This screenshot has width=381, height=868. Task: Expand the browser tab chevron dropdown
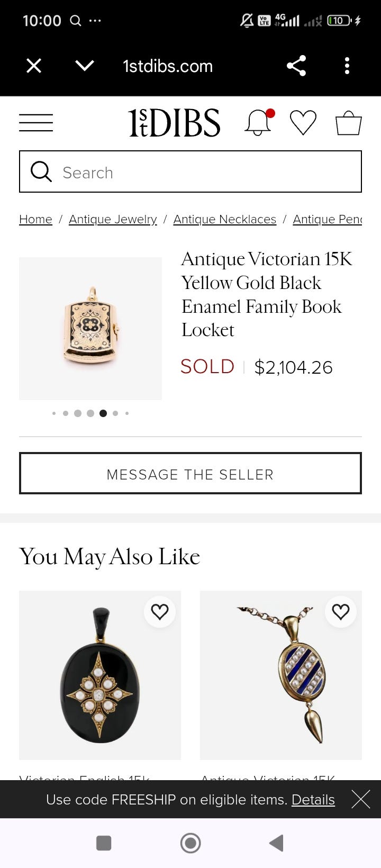tap(85, 66)
